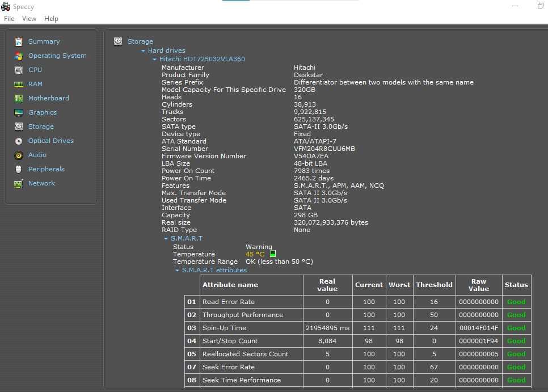Viewport: 548px width, 392px height.
Task: Collapse the Hitachi HDT725032VLA360 drive node
Action: pyautogui.click(x=154, y=60)
